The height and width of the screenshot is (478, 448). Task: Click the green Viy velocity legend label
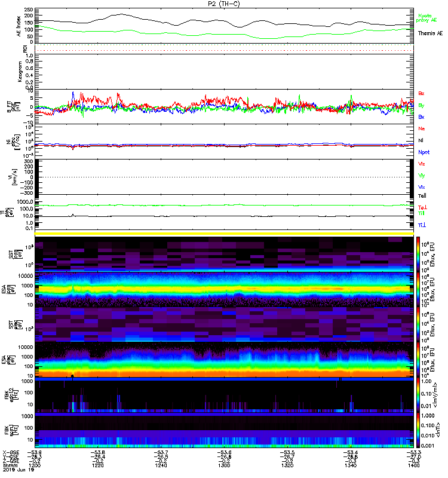click(x=422, y=176)
